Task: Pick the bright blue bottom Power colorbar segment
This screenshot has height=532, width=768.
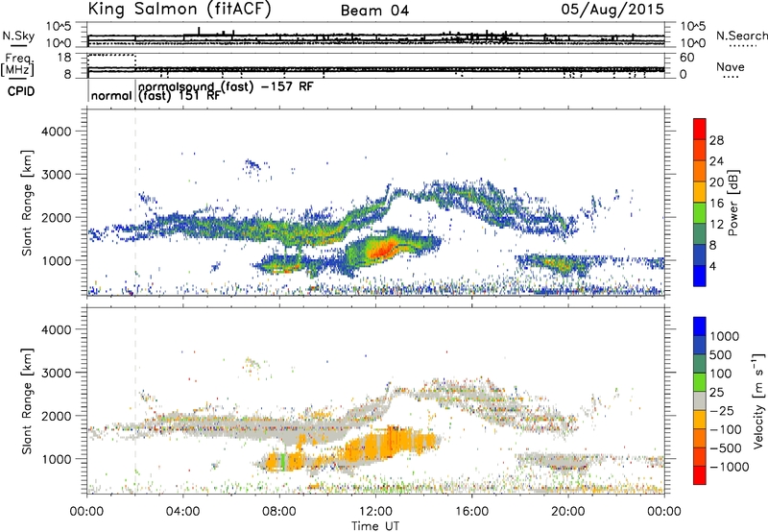Action: [700, 276]
